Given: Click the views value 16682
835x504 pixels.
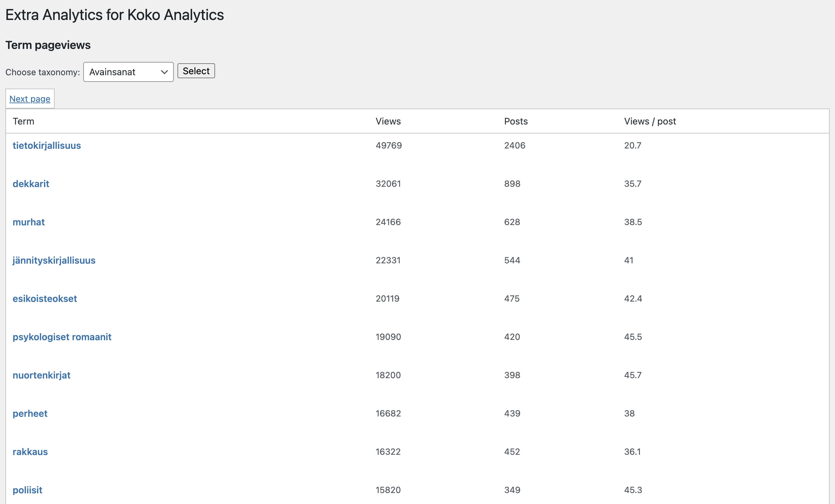Looking at the screenshot, I should [x=388, y=413].
